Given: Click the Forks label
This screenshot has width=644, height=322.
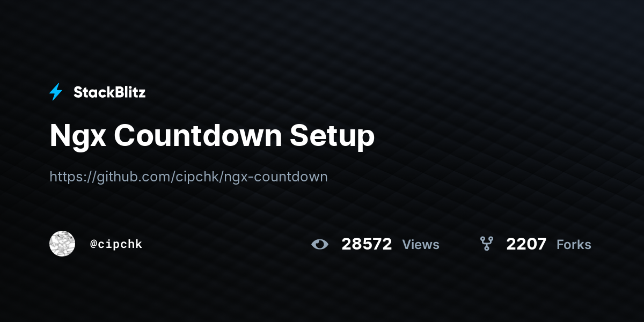Looking at the screenshot, I should point(574,244).
